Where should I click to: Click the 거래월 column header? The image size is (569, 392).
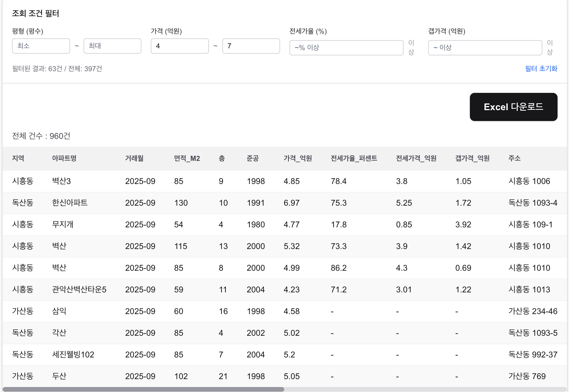(134, 158)
